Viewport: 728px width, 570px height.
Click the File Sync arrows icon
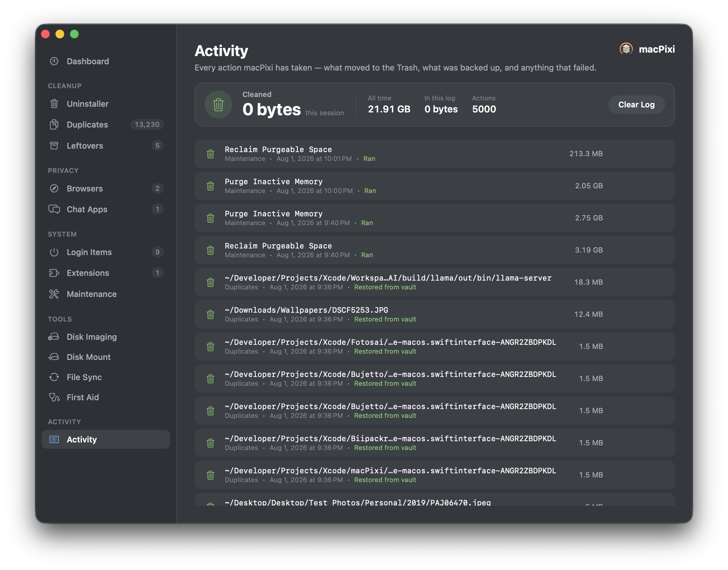click(54, 377)
